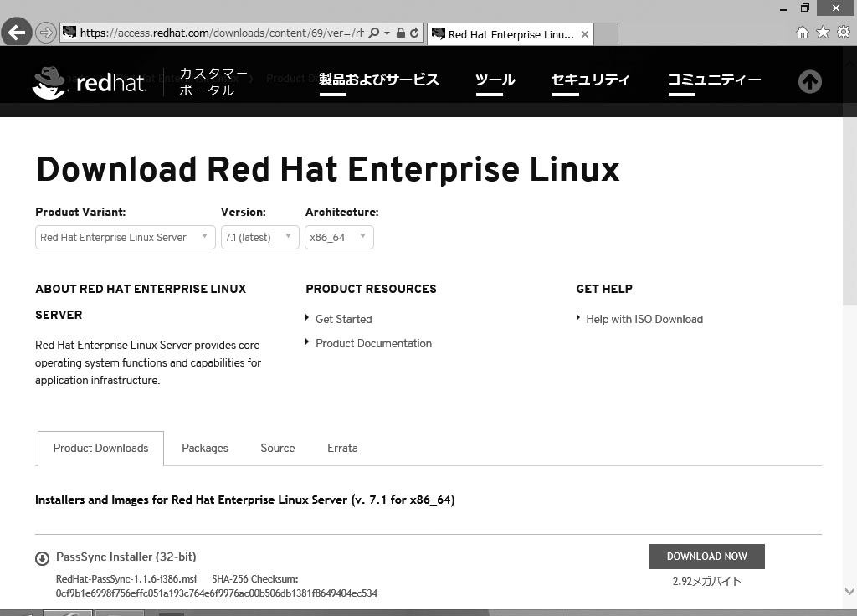857x616 pixels.
Task: Click the Installers and Images heading text
Action: tap(245, 500)
